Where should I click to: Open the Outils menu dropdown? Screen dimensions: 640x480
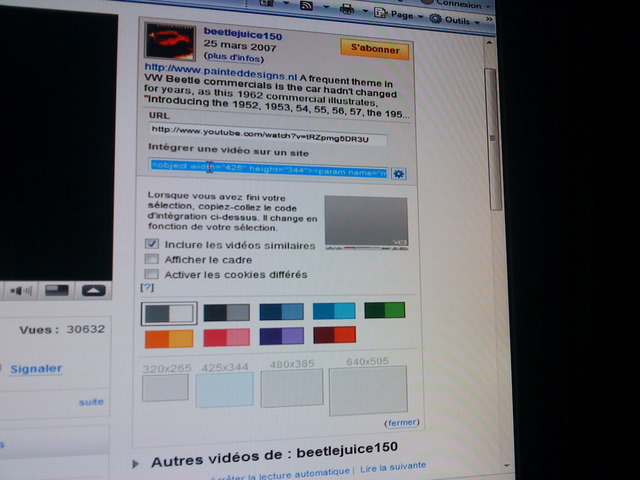[x=455, y=20]
